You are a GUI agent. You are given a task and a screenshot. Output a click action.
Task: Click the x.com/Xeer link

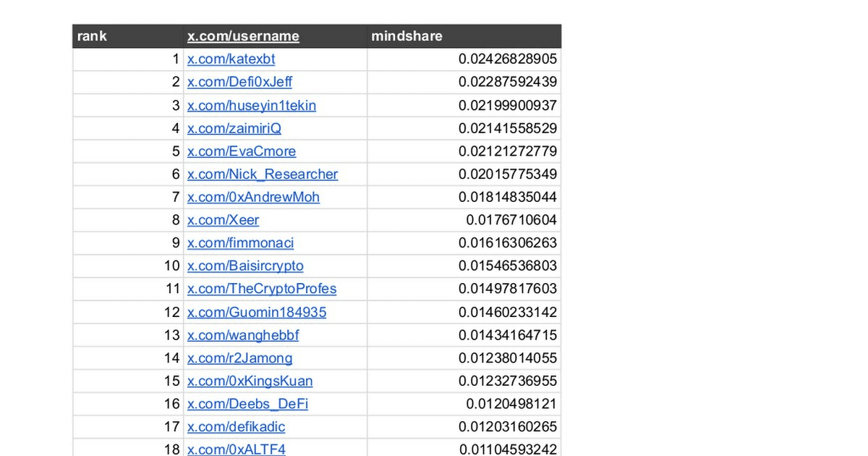pos(223,220)
